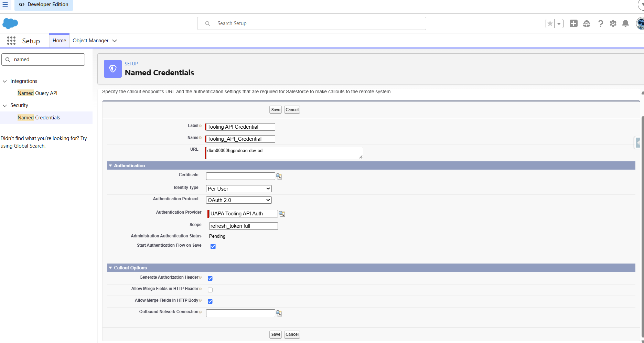Viewport: 644px width, 343px height.
Task: Expand the side panel arrow at right edge
Action: pyautogui.click(x=638, y=142)
